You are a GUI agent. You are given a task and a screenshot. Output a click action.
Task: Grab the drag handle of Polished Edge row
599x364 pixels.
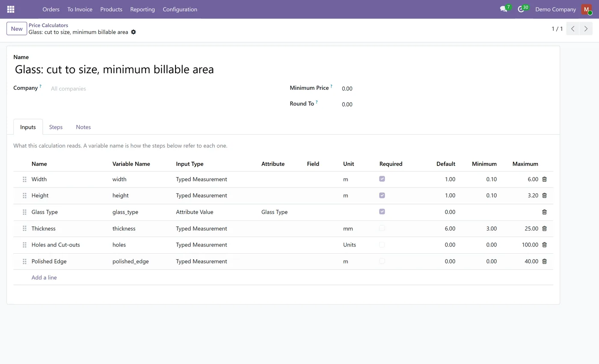[x=24, y=261]
